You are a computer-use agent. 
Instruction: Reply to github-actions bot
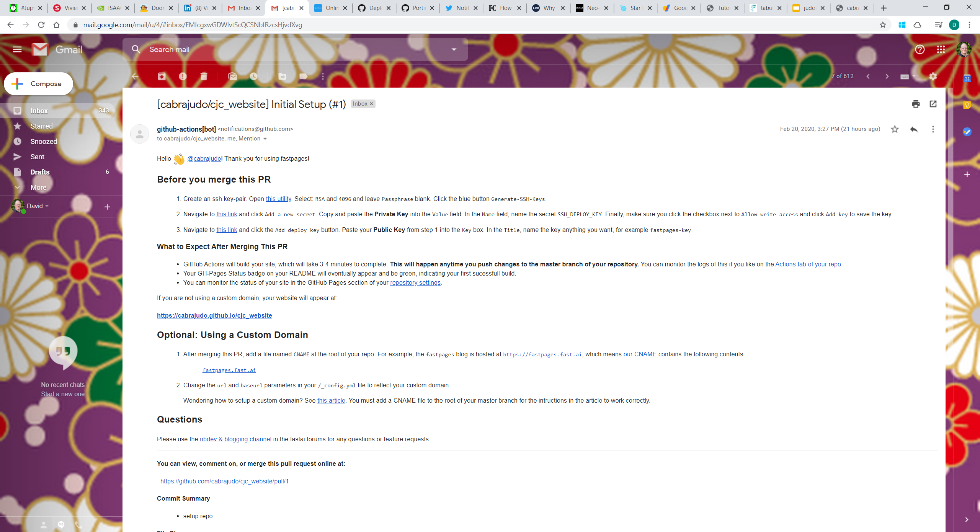pos(914,129)
